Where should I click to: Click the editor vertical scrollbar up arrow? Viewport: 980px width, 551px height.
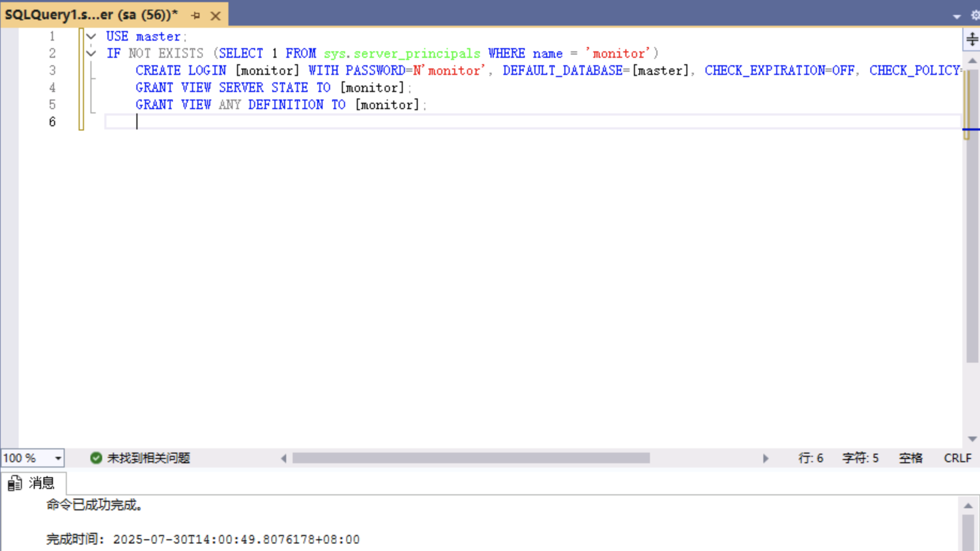pyautogui.click(x=972, y=60)
